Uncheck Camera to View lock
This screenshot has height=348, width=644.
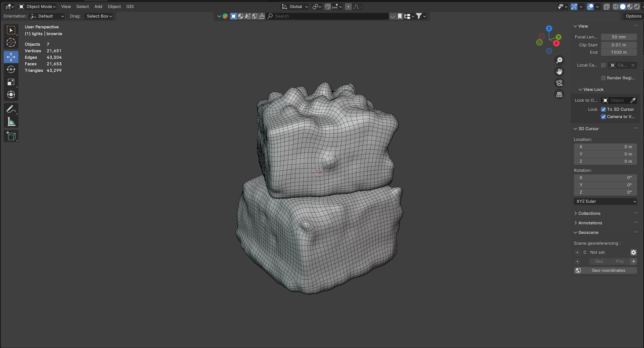pyautogui.click(x=603, y=117)
